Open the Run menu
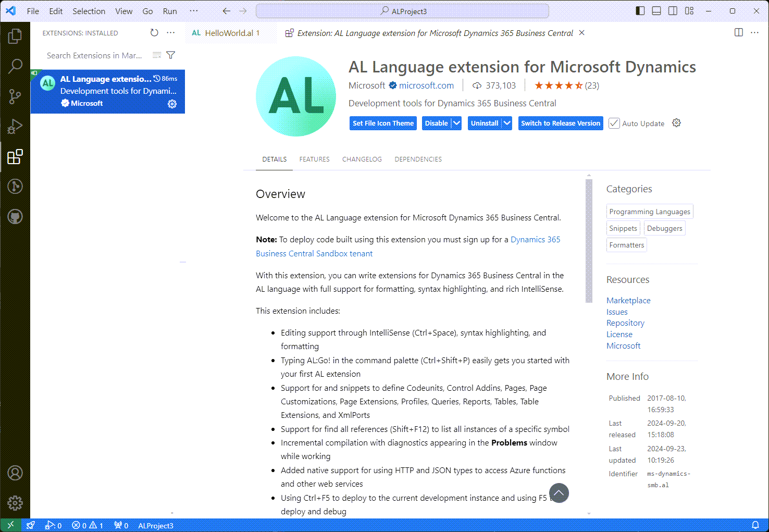Viewport: 769px width, 532px height. (170, 11)
